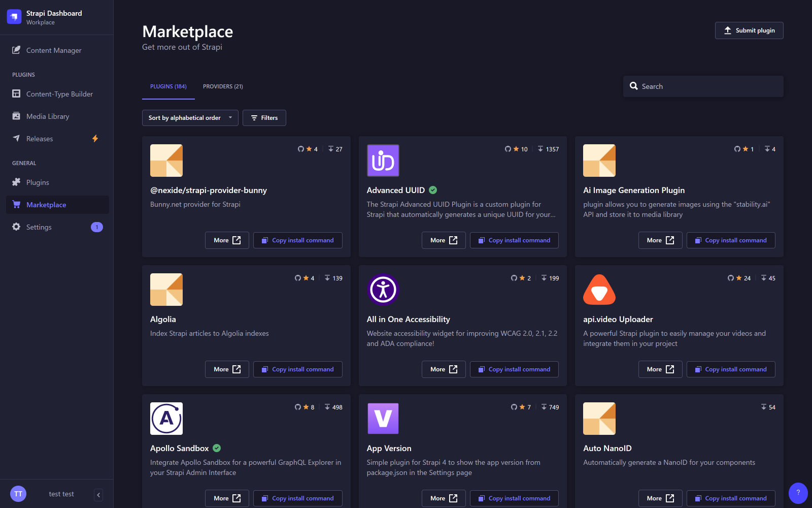Image resolution: width=812 pixels, height=508 pixels.
Task: Click the All in One Accessibility logo
Action: pos(383,290)
